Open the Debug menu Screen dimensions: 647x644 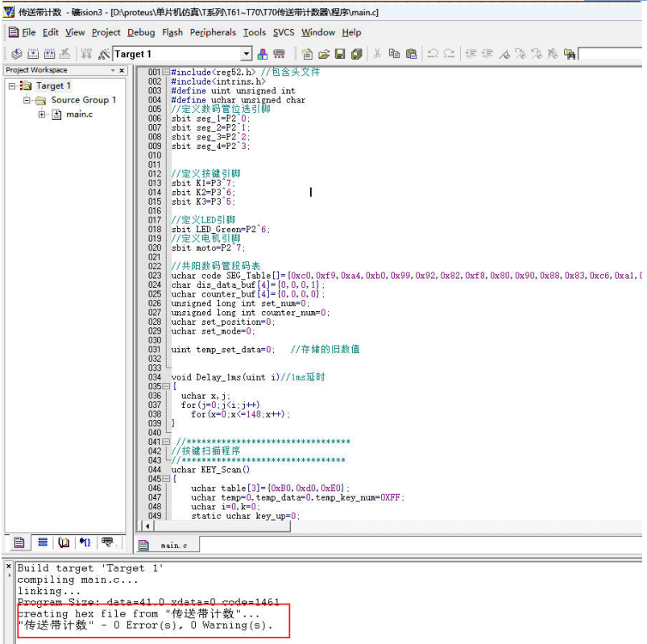(x=141, y=32)
